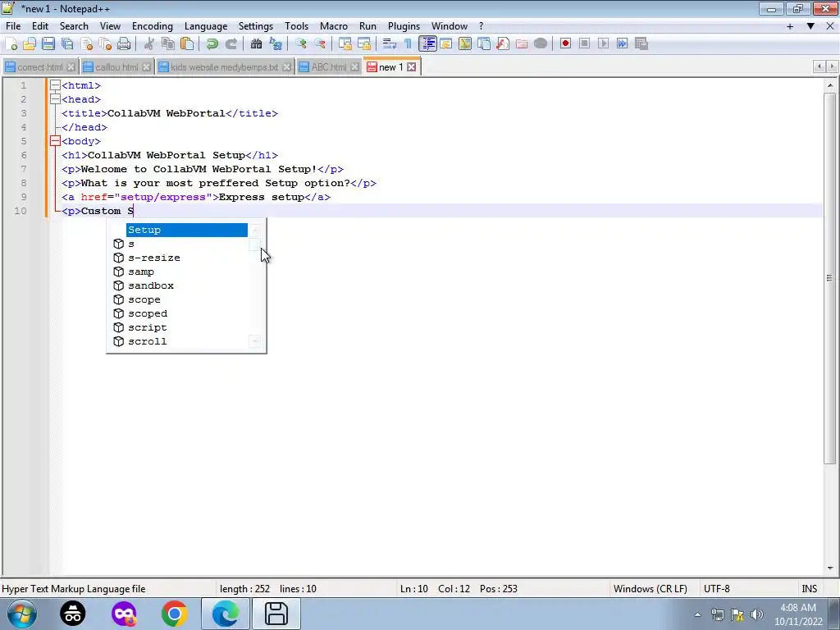
Task: Select Setup in autocomplete list
Action: pyautogui.click(x=186, y=230)
